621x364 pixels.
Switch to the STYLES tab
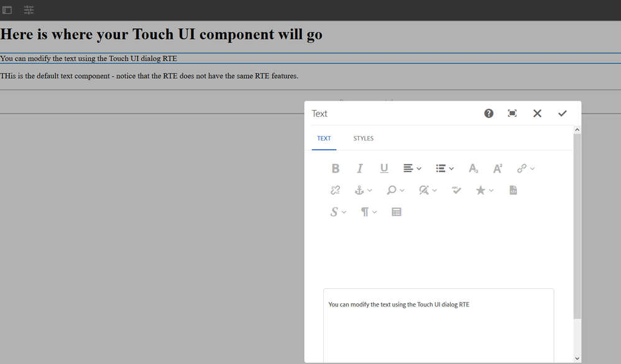pos(364,139)
